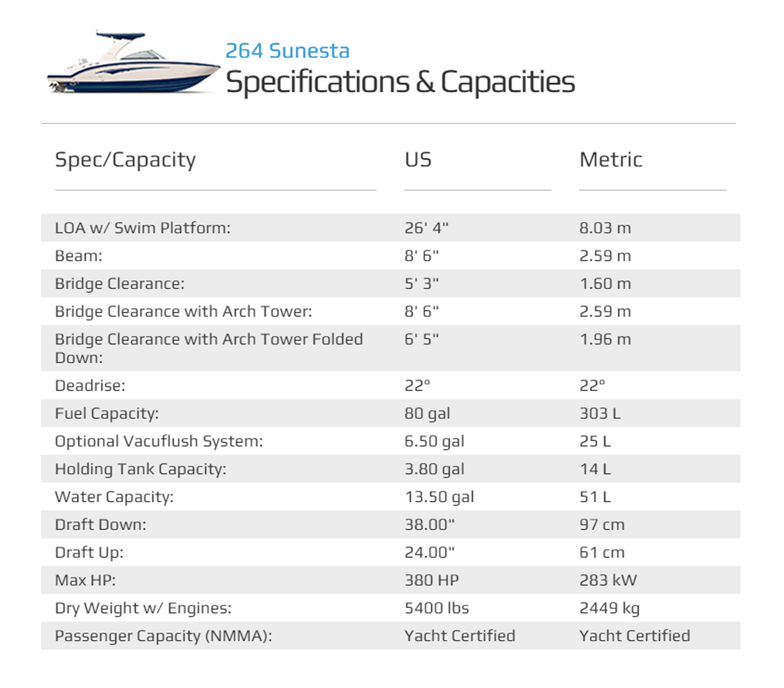The height and width of the screenshot is (688, 784).
Task: Click the Spec/Capacity column header
Action: (125, 160)
